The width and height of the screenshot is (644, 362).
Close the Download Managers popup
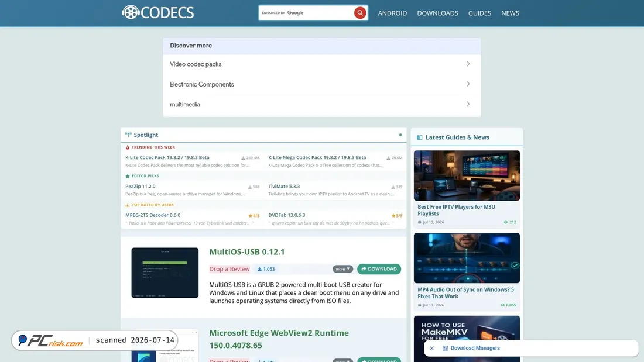tap(431, 348)
